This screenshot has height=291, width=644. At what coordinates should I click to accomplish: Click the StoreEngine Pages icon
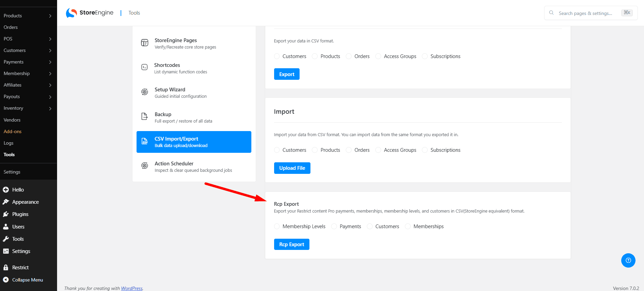pyautogui.click(x=145, y=43)
